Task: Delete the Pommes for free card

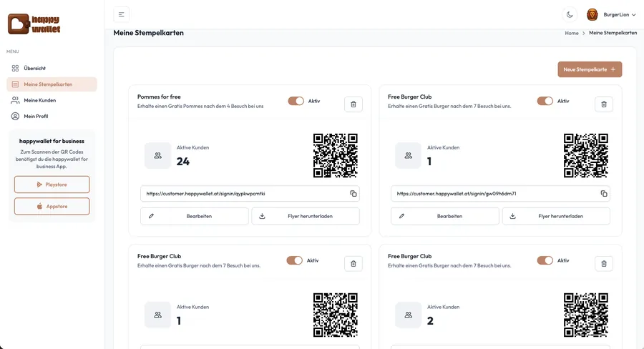Action: tap(353, 104)
